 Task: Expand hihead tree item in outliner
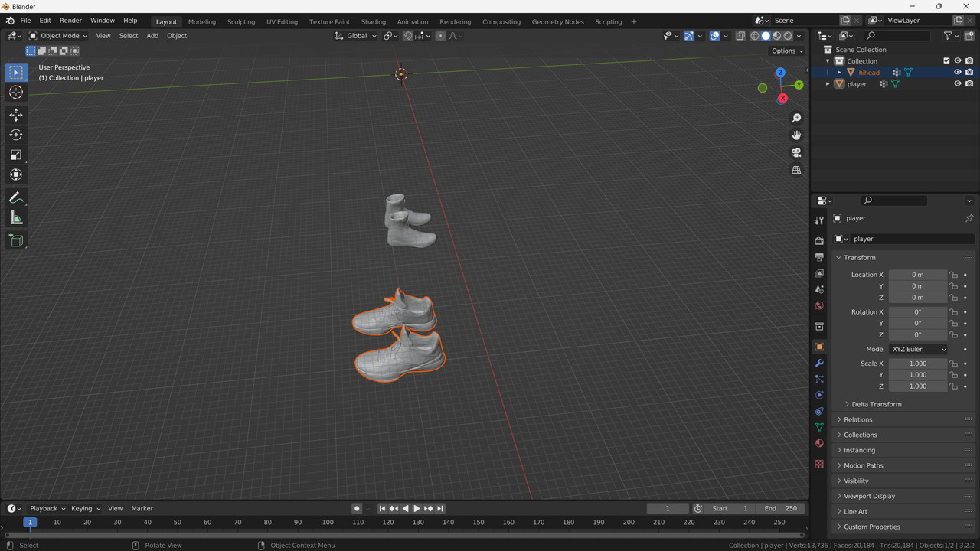pos(839,73)
